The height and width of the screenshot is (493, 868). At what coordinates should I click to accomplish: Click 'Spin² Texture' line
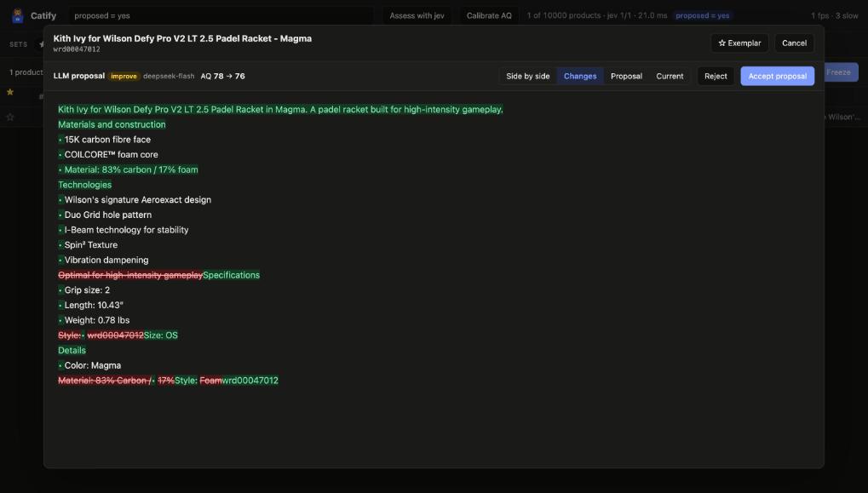tap(91, 244)
